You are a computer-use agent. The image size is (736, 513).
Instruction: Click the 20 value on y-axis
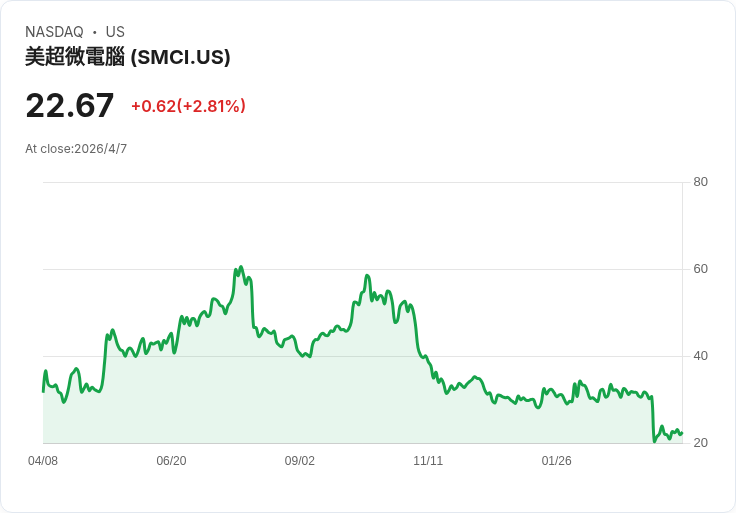[x=700, y=443]
